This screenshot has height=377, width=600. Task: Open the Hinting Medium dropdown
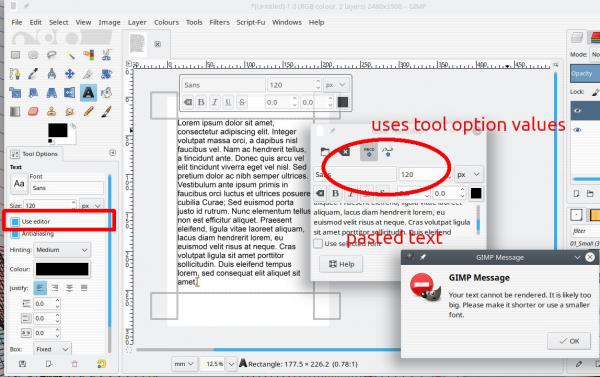point(62,250)
